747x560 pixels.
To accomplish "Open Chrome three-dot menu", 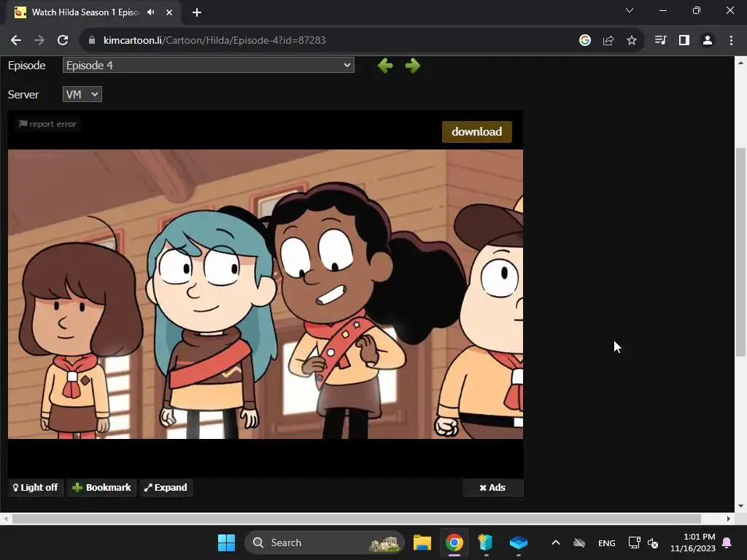I will tap(731, 41).
